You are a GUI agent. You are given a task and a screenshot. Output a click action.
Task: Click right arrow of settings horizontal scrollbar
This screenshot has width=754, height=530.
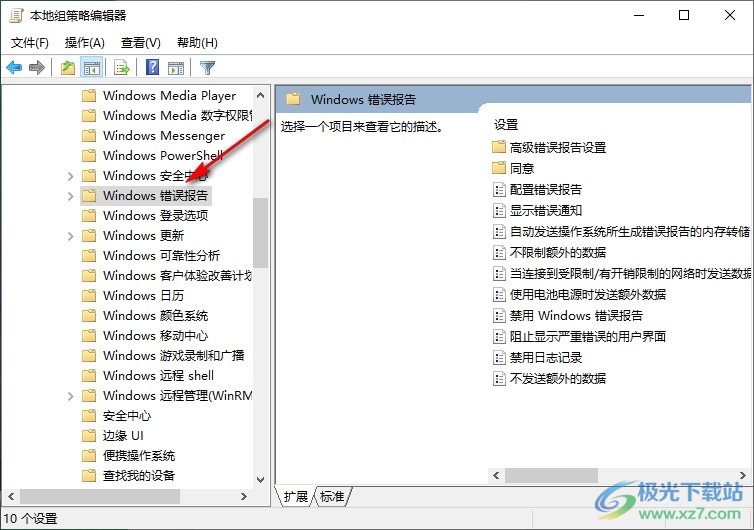tap(742, 476)
